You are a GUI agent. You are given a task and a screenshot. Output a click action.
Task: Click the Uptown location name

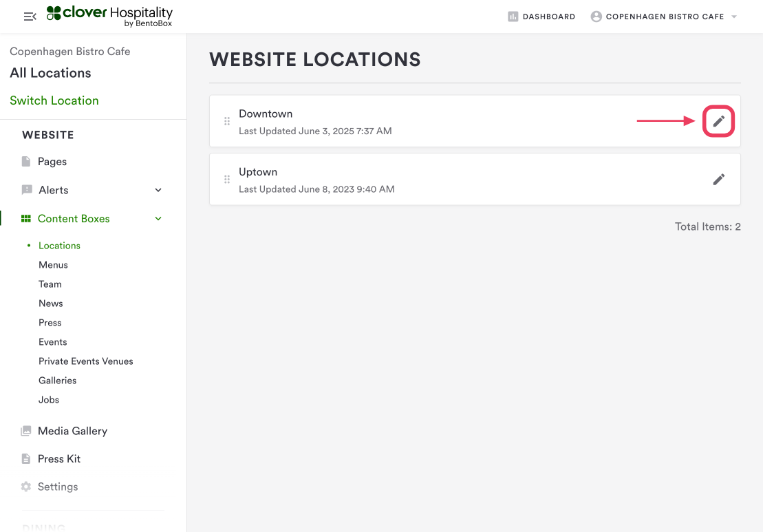258,172
